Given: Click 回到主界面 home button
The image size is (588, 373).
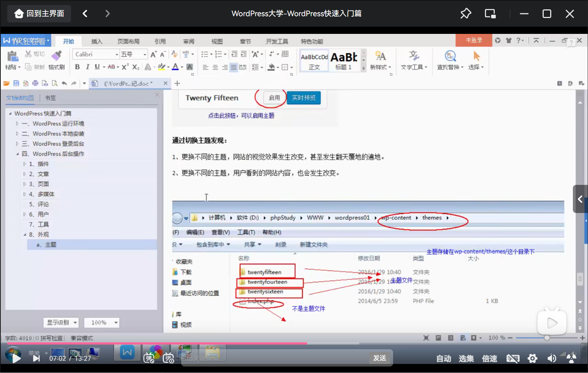Looking at the screenshot, I should click(39, 14).
